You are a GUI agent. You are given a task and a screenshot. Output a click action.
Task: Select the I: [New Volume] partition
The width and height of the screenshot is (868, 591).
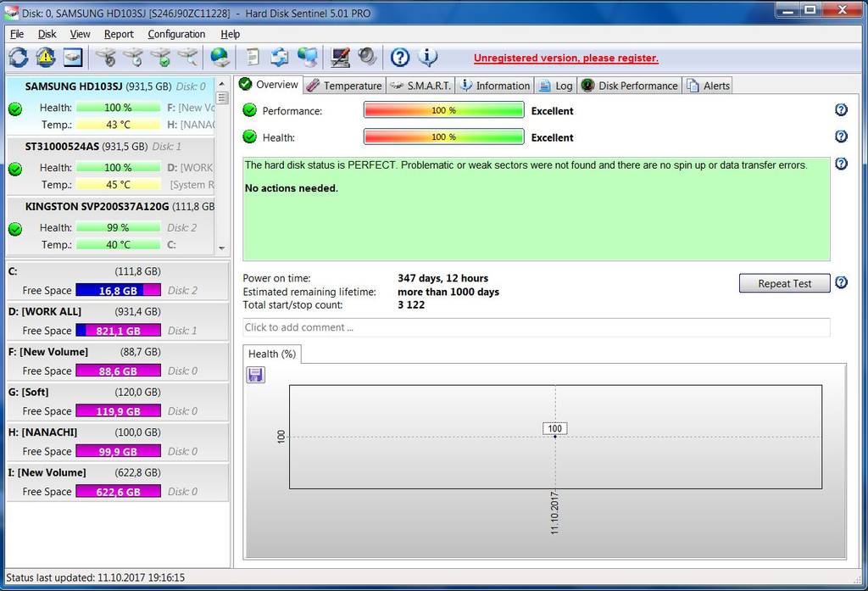[117, 482]
